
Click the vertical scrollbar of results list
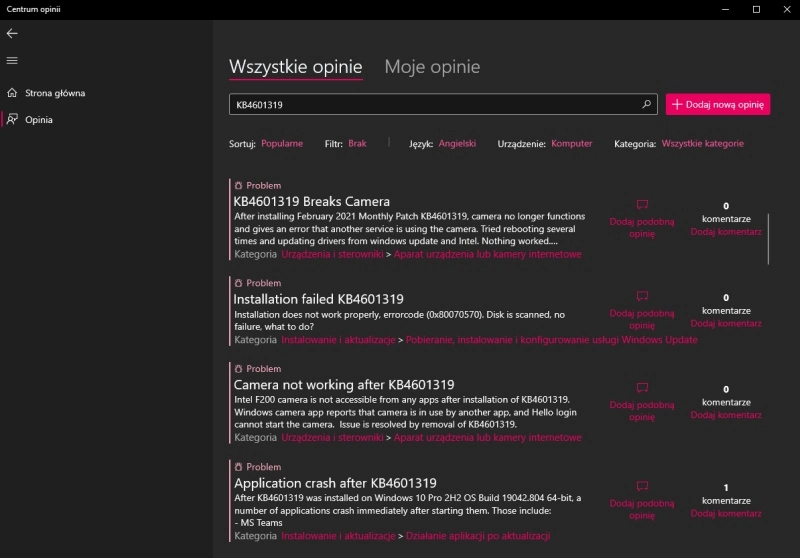pyautogui.click(x=768, y=238)
